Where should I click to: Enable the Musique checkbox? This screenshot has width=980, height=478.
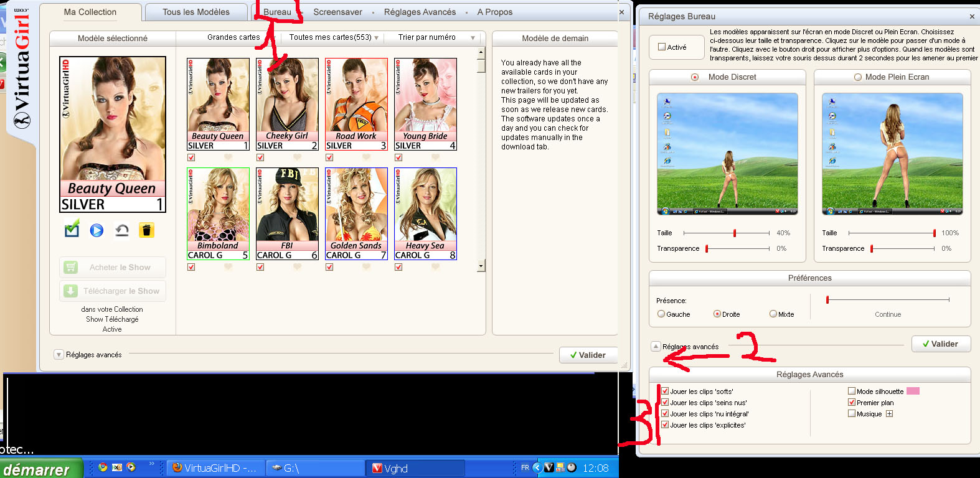[x=852, y=414]
